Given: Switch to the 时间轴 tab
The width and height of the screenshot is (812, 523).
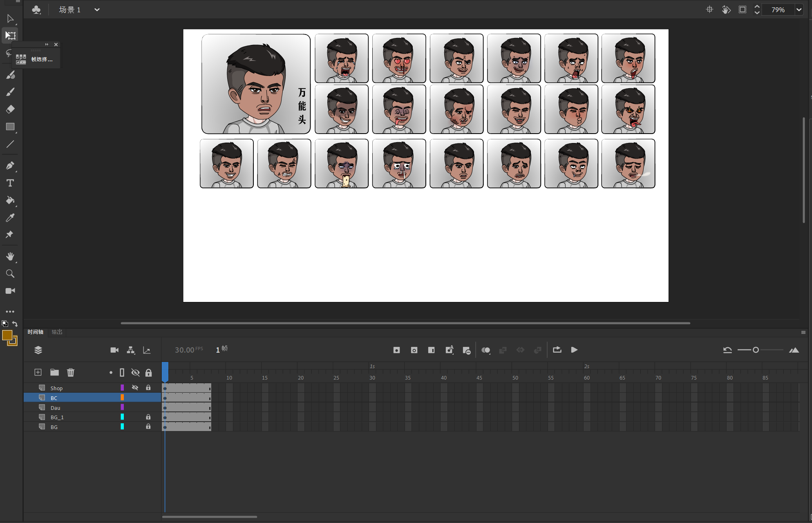Looking at the screenshot, I should click(36, 332).
